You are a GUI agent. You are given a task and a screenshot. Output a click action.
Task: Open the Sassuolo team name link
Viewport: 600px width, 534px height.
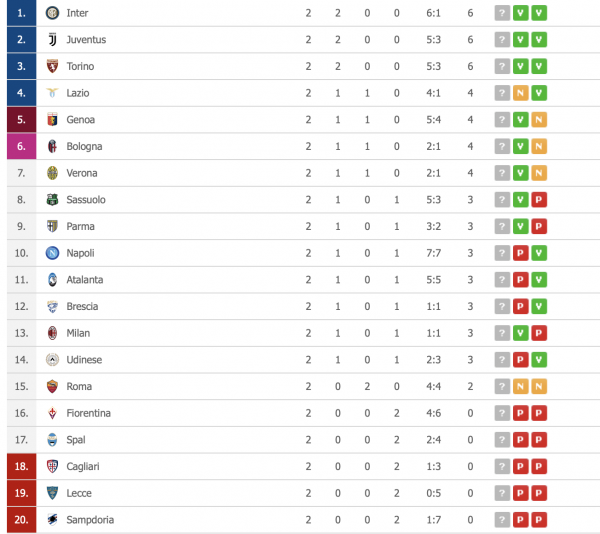[86, 200]
